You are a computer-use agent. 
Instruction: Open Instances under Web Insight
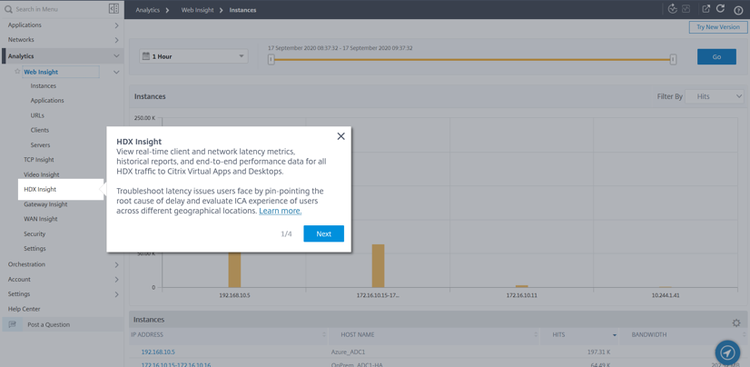coord(44,86)
